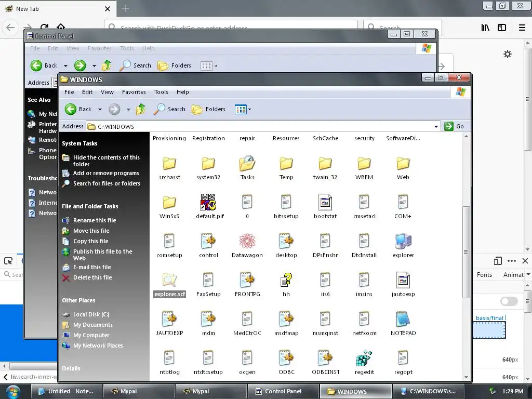The image size is (532, 399).
Task: Open File menu in WINDOWS window
Action: point(69,92)
